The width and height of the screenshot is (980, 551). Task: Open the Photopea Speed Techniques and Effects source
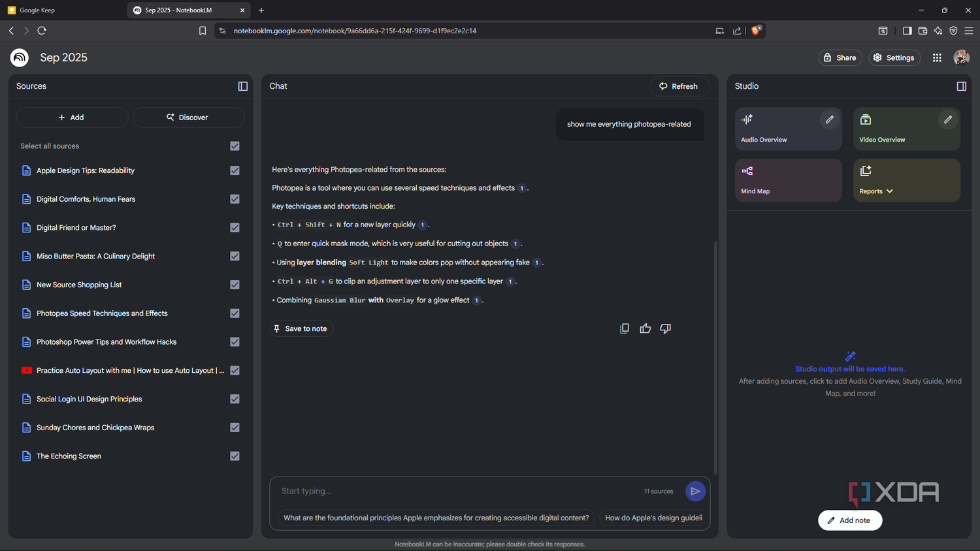102,313
